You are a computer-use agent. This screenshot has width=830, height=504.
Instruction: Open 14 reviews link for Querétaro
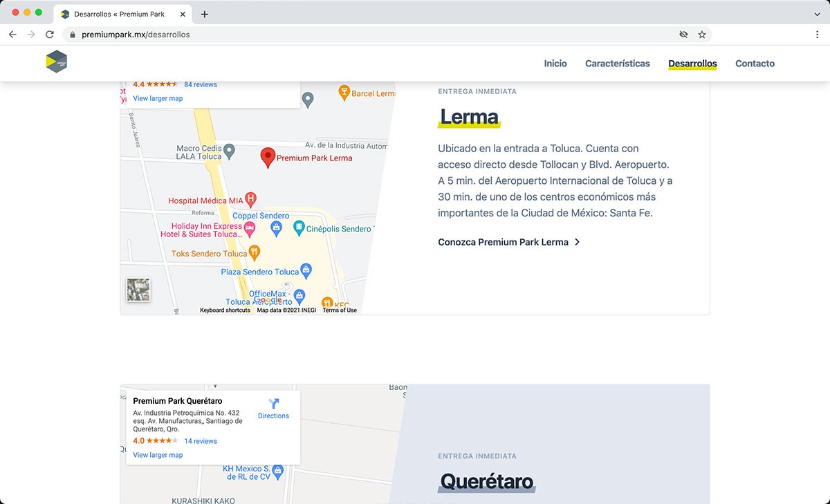point(201,441)
